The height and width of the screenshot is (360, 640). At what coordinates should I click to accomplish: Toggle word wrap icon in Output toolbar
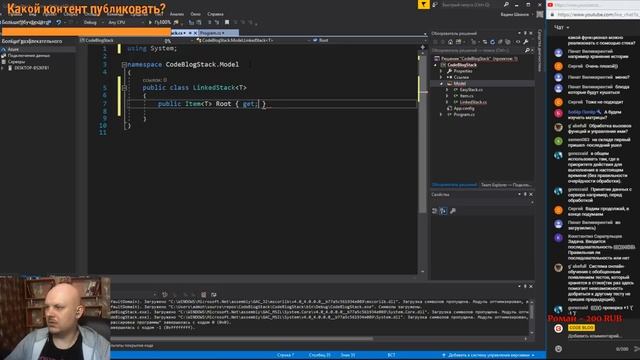213,294
